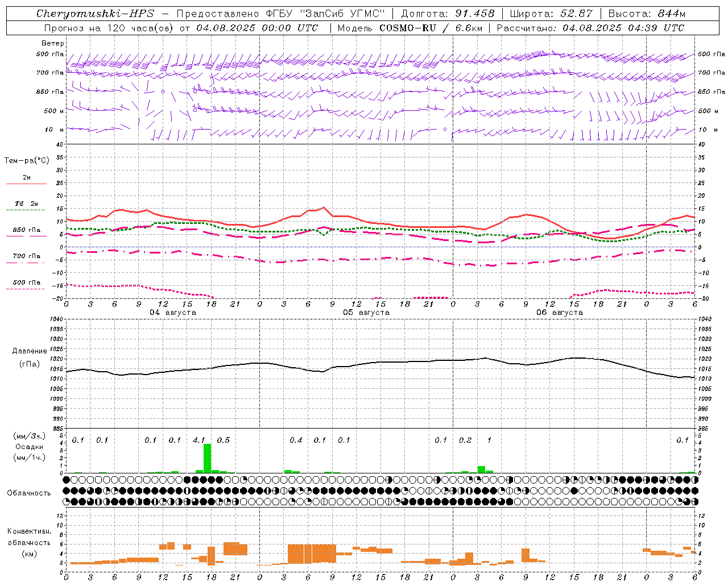Viewport: 728px width, 582px height.
Task: Select the text 'Предоставлено ФГБУ "ЗапСиб УГМС"'
Action: (280, 14)
